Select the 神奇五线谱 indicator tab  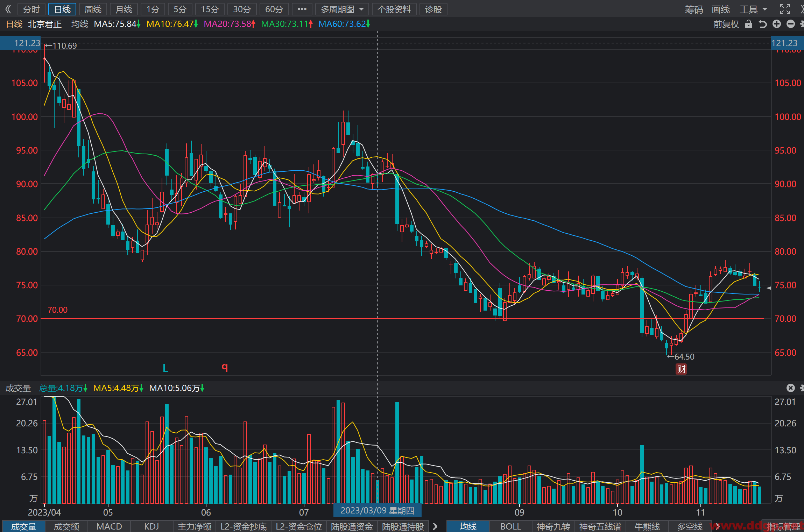(600, 526)
